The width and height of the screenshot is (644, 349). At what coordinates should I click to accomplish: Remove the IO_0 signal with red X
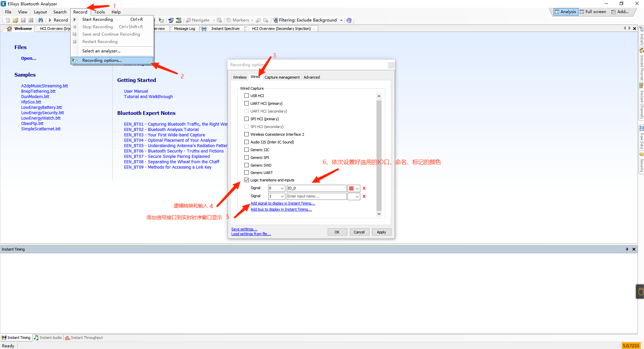click(x=364, y=188)
